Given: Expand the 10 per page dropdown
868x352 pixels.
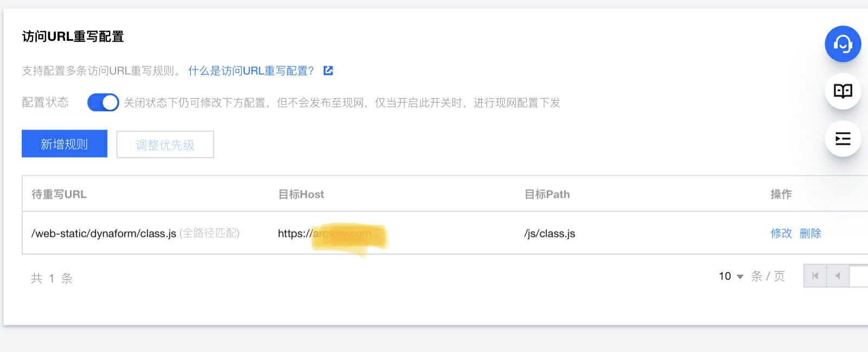Looking at the screenshot, I should tap(731, 276).
